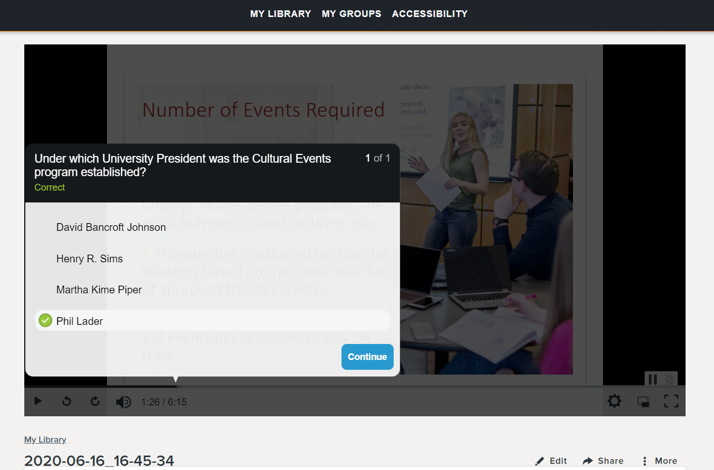
Task: Click the pencil Edit icon
Action: point(540,461)
